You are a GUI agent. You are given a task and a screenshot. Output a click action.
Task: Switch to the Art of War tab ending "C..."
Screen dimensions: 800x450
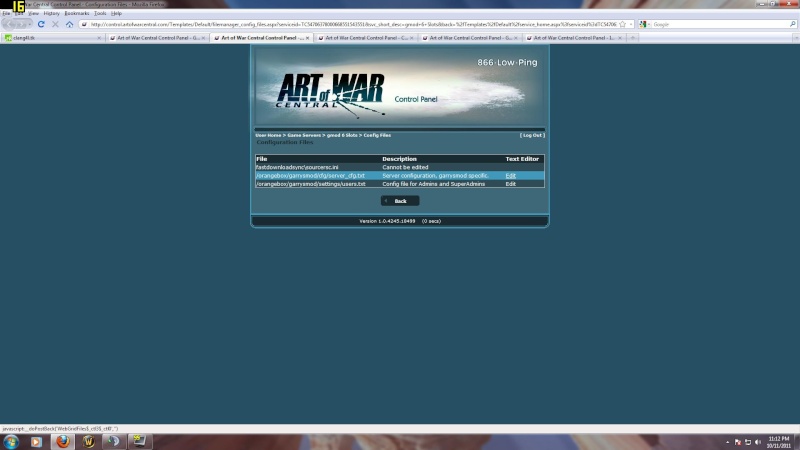point(365,38)
